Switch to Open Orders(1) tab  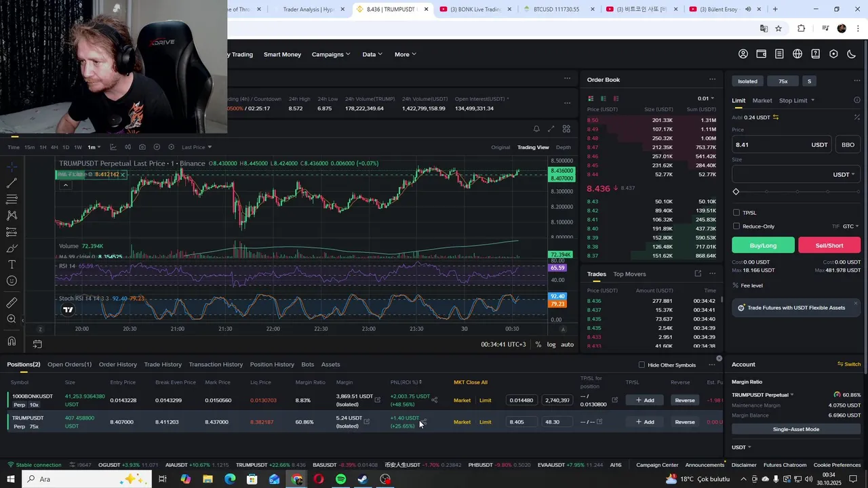[69, 365]
